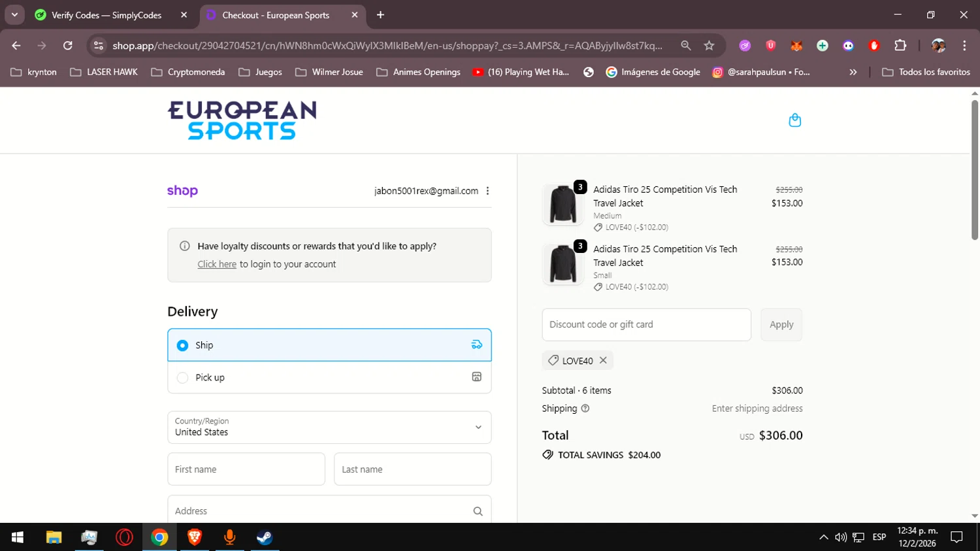Open Windows Start menu

[x=18, y=537]
